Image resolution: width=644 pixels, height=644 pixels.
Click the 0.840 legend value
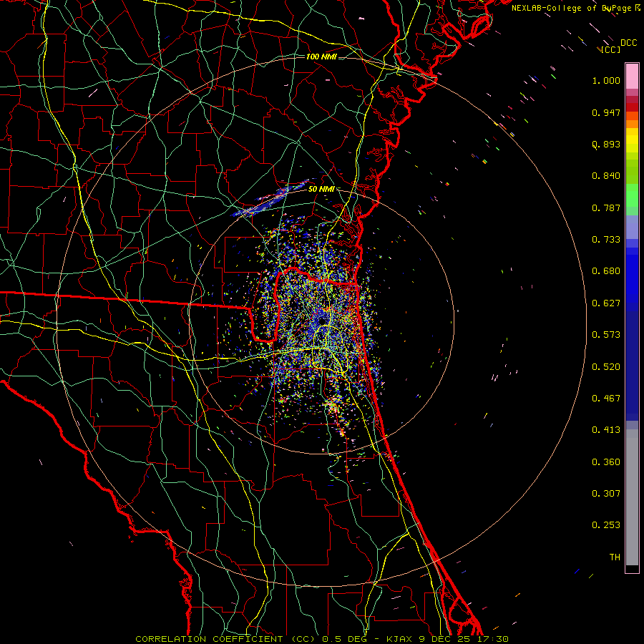coord(606,176)
